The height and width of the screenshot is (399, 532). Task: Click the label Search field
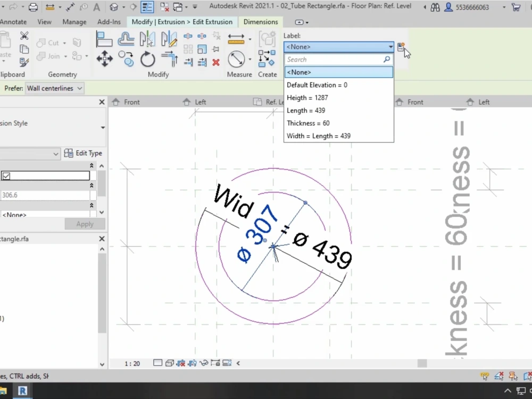click(x=338, y=60)
